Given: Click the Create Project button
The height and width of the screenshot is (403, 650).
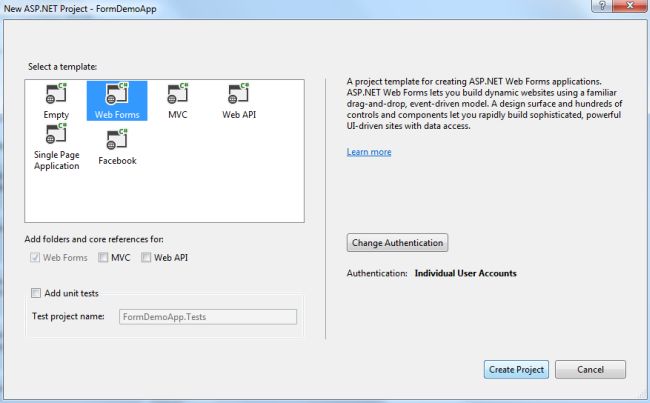Looking at the screenshot, I should coord(516,369).
